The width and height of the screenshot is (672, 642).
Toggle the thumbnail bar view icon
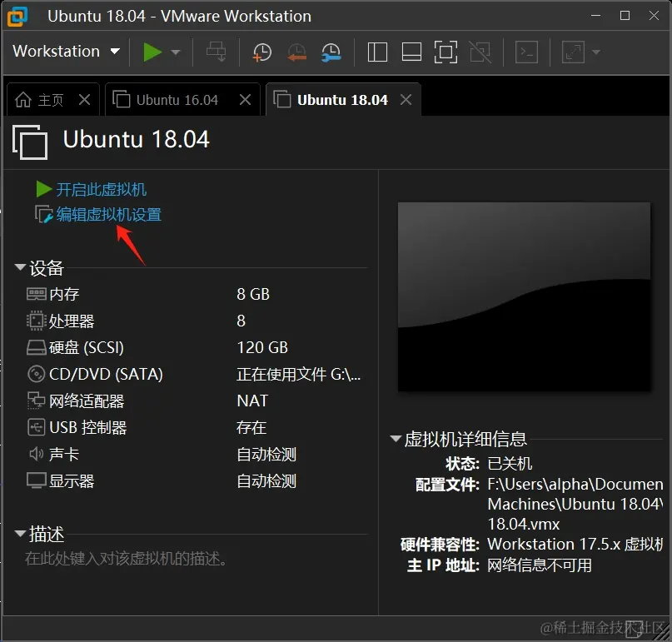click(411, 52)
